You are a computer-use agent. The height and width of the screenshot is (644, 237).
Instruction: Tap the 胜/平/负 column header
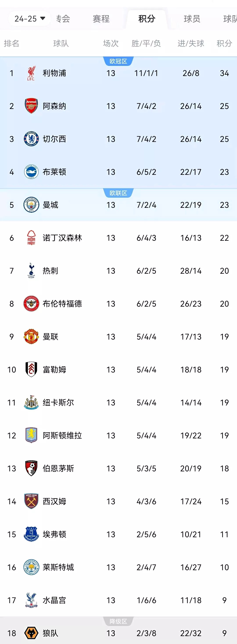click(x=146, y=43)
